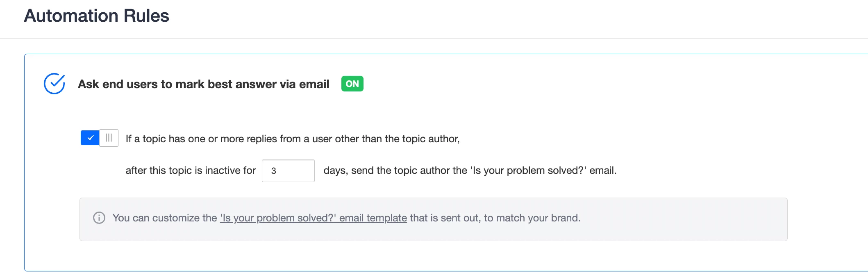Image resolution: width=868 pixels, height=278 pixels.
Task: Click the 'Automation Rules' page heading
Action: point(96,16)
